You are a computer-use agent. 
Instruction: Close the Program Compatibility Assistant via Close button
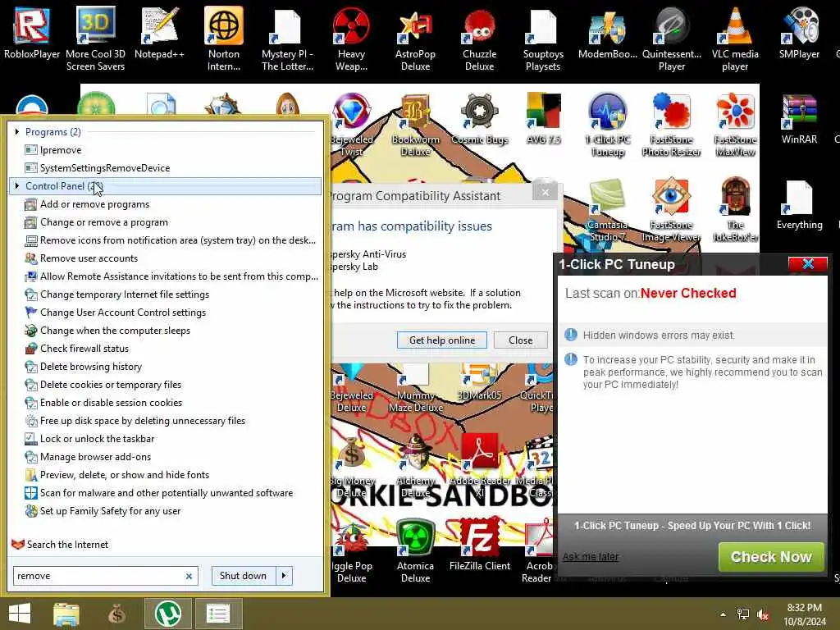click(x=520, y=340)
